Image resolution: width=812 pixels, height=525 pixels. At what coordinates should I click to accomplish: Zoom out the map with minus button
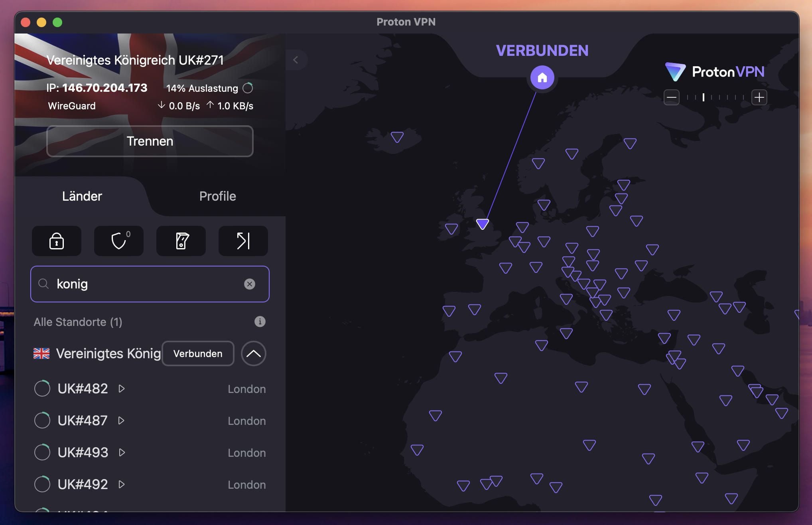pos(672,97)
